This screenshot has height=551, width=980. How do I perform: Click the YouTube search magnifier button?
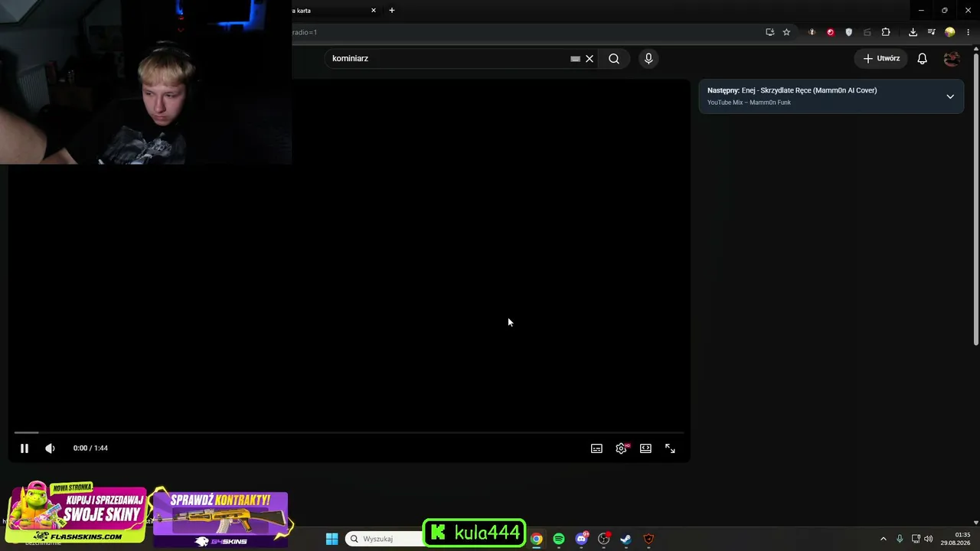(x=614, y=59)
